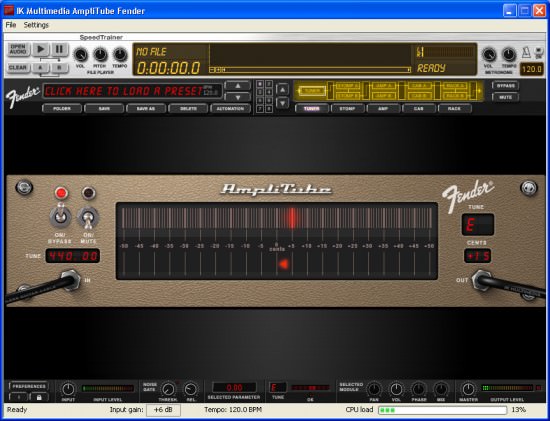Viewport: 550px width, 421px height.
Task: Click Stomp A block in signal chain
Action: [x=347, y=86]
